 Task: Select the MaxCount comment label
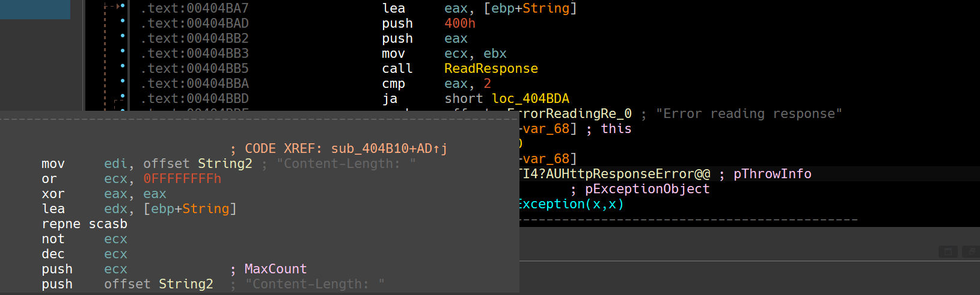(275, 269)
